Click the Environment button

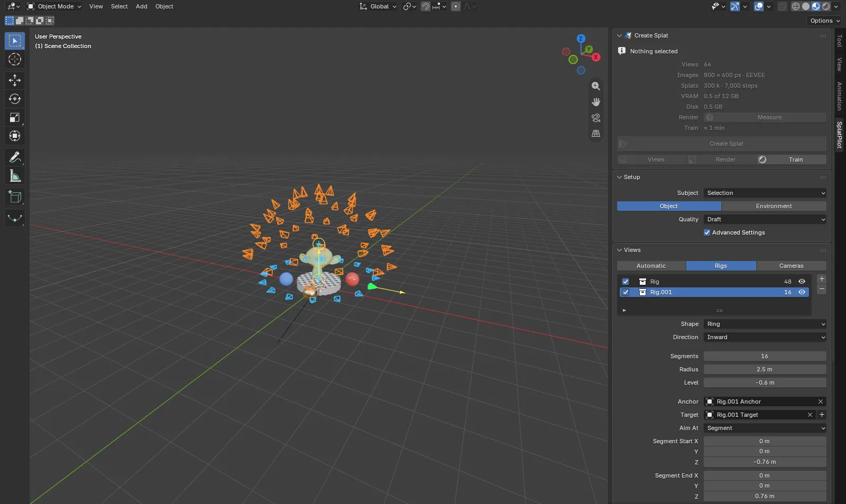tap(774, 206)
